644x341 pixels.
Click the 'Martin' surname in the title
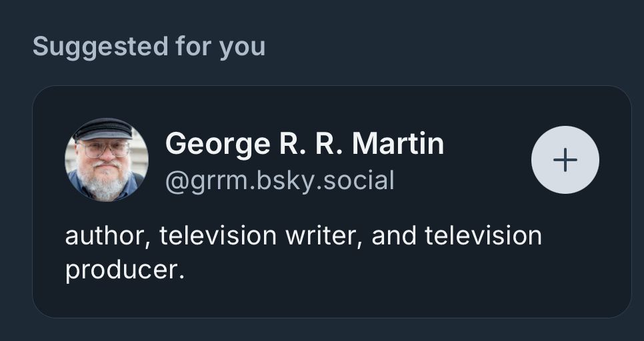(x=398, y=144)
